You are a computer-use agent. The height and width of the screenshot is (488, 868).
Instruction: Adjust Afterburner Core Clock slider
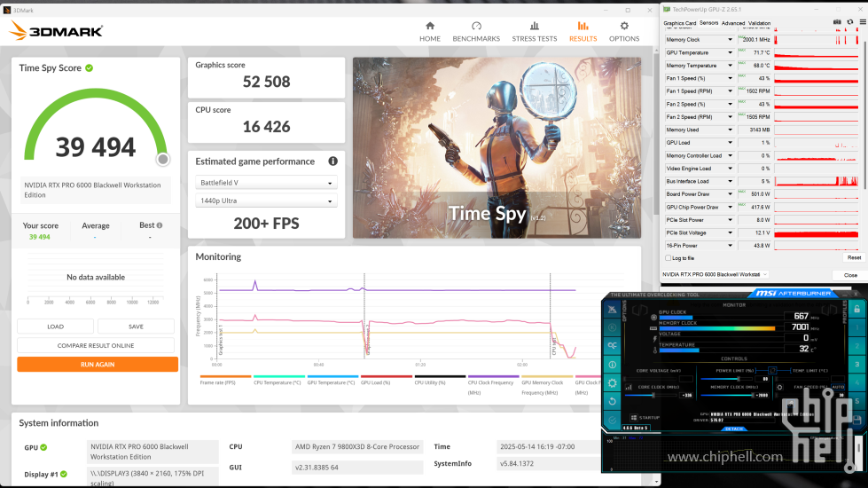coord(653,395)
